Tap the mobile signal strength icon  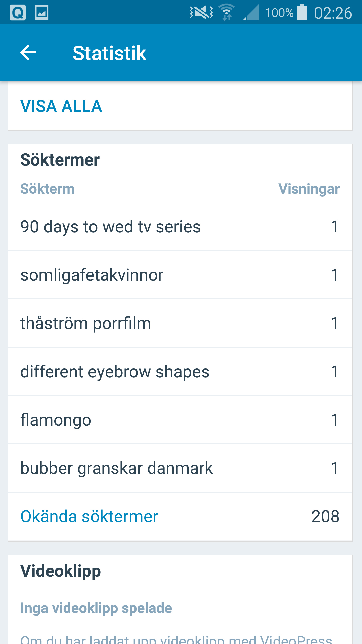click(251, 12)
